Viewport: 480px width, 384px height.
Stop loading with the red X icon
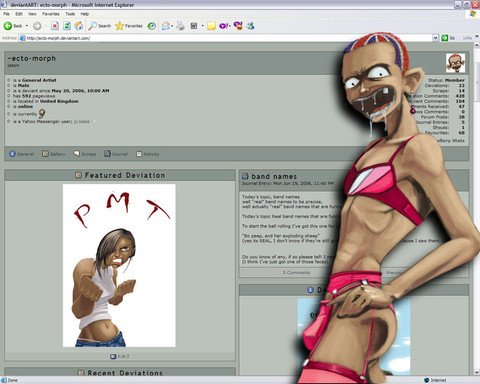coord(55,26)
